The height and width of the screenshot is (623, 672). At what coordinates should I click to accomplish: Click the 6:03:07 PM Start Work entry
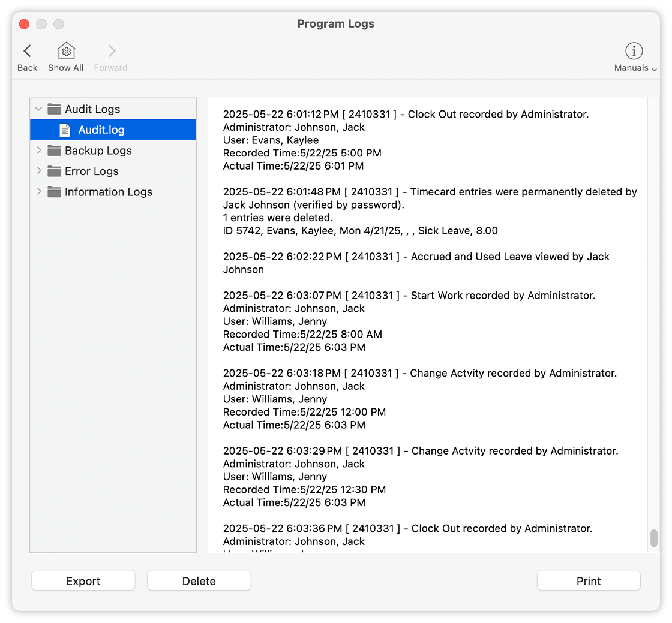tap(409, 296)
